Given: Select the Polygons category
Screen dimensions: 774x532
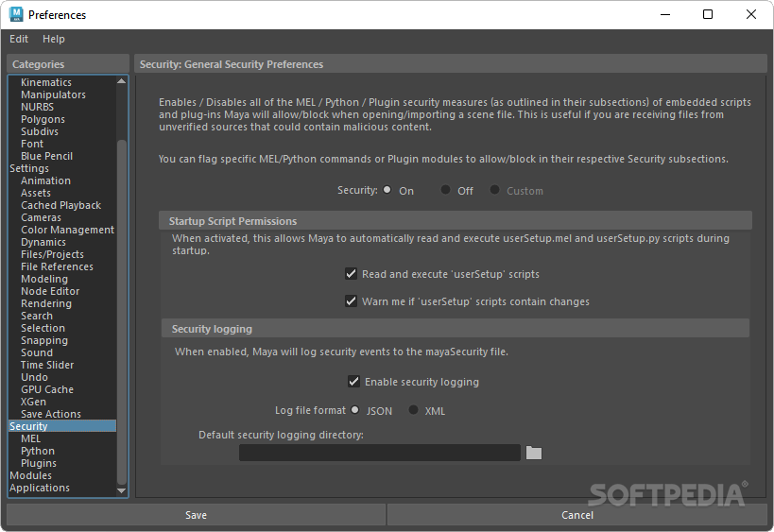Looking at the screenshot, I should pyautogui.click(x=43, y=119).
